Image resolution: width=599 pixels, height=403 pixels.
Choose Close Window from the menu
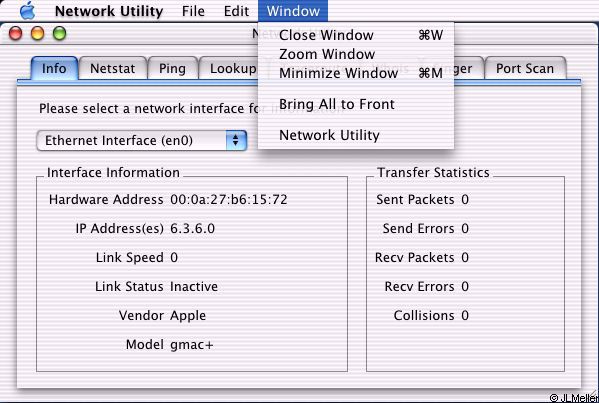click(356, 35)
